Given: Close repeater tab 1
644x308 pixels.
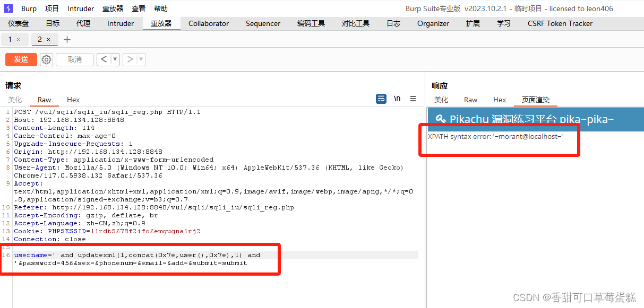Looking at the screenshot, I should [19, 40].
